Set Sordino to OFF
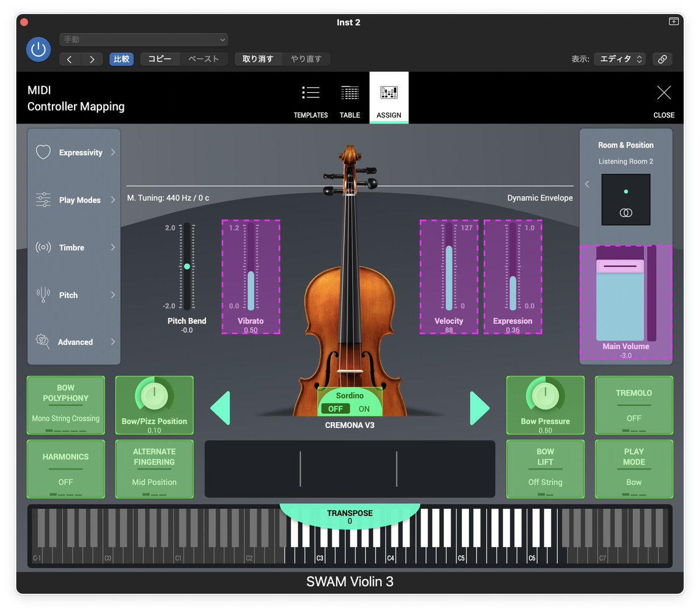 click(335, 409)
